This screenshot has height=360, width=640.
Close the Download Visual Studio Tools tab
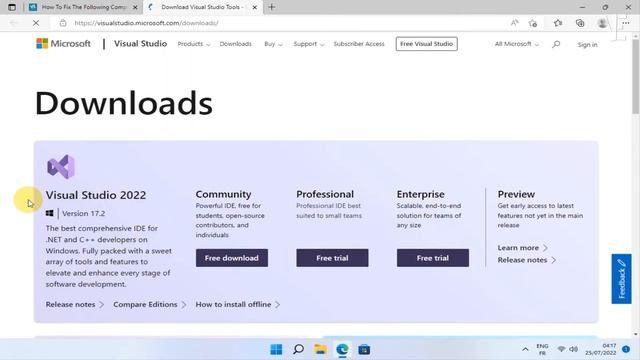coord(255,7)
